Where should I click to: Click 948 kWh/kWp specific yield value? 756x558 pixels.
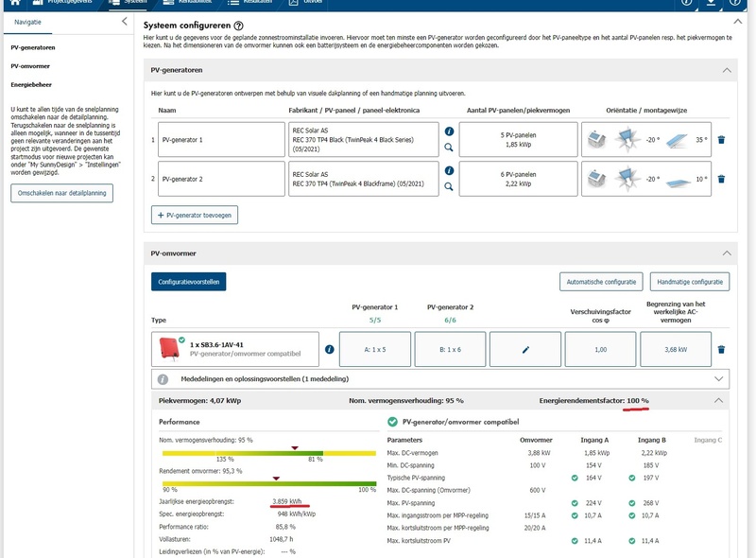click(296, 514)
